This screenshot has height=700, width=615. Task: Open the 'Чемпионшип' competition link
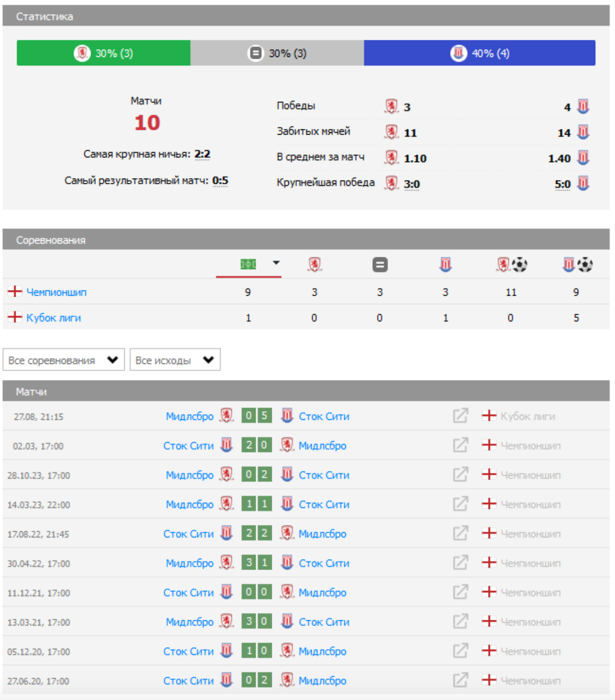(56, 293)
